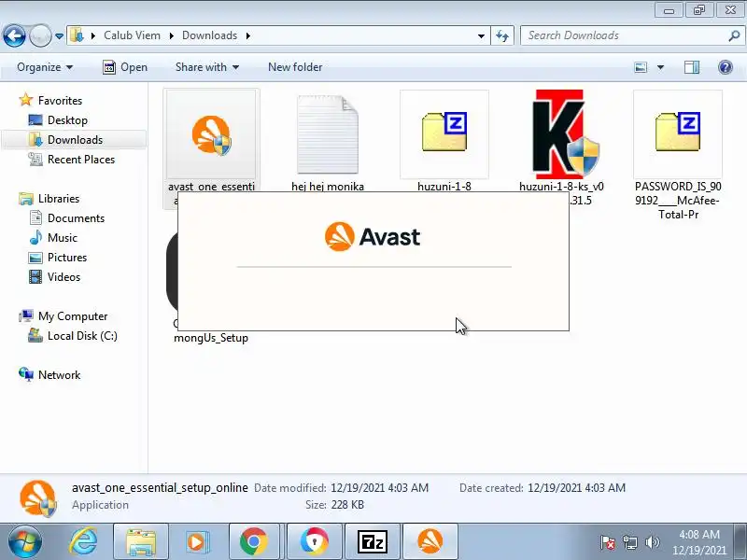The height and width of the screenshot is (560, 747).
Task: Click the search magnifier icon
Action: [734, 35]
